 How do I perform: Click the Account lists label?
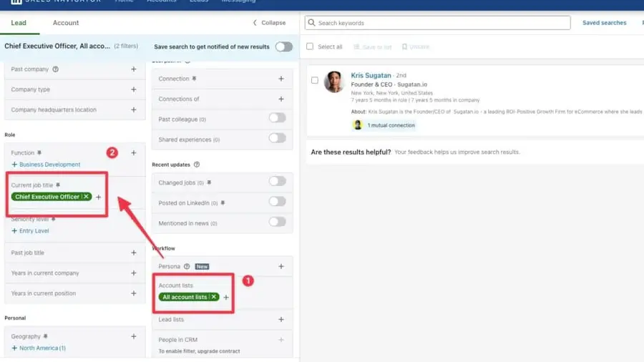pyautogui.click(x=176, y=285)
